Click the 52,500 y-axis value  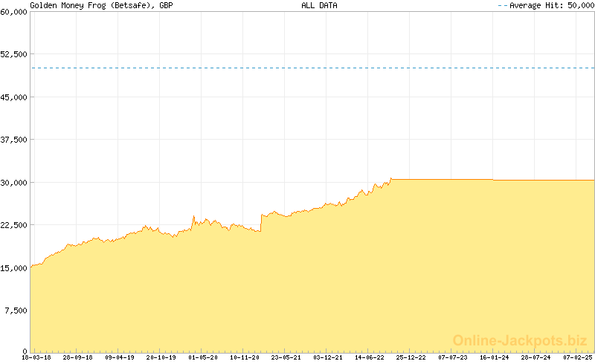(14, 54)
